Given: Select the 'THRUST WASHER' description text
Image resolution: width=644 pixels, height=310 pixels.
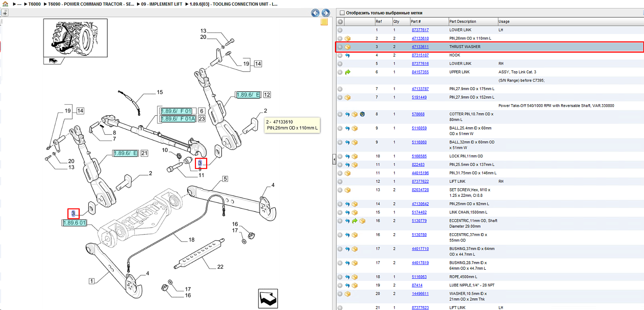Looking at the screenshot, I should pos(465,47).
